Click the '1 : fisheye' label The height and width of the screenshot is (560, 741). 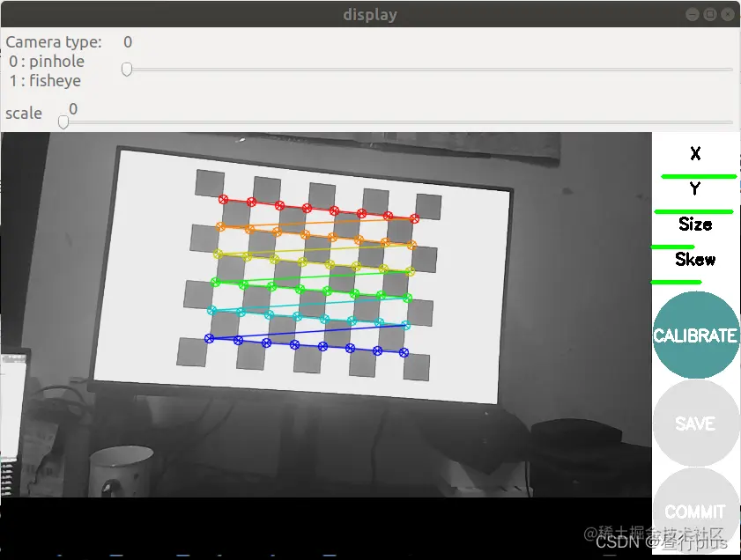coord(45,81)
